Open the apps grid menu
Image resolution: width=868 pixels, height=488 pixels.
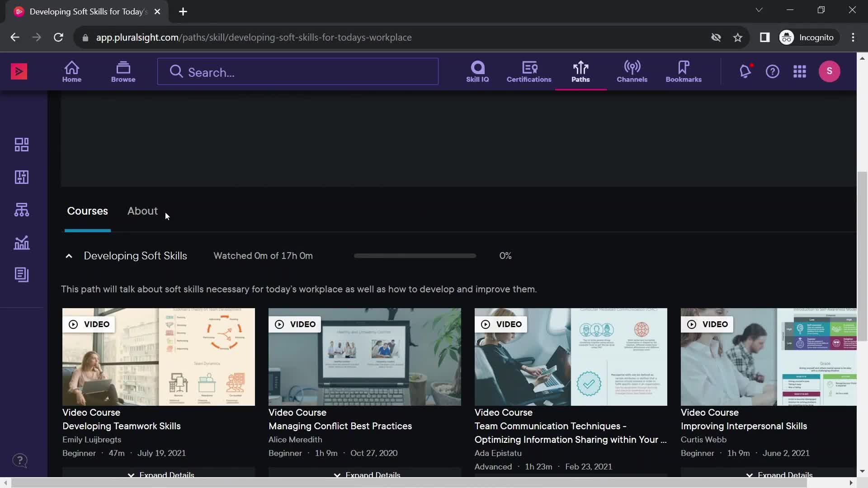(x=800, y=71)
